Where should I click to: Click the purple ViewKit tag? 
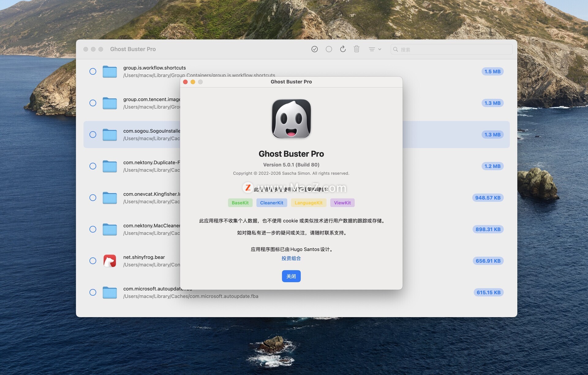(342, 203)
